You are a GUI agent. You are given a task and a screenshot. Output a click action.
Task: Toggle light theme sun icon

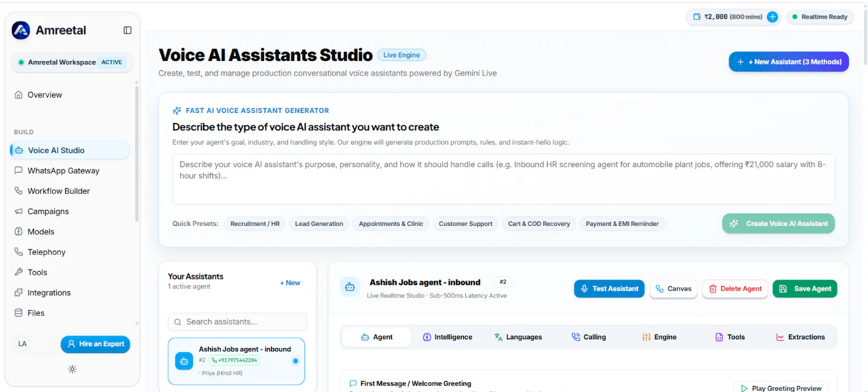click(x=72, y=369)
